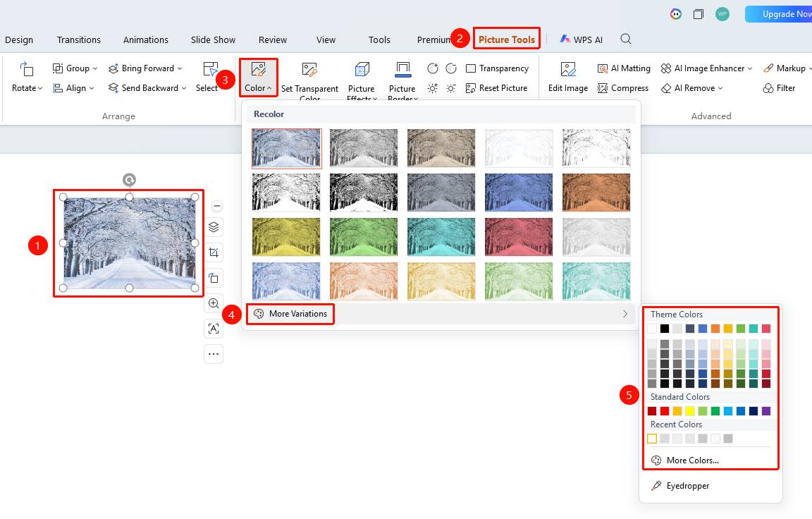
Task: Switch to the Picture Tools tab
Action: click(507, 39)
